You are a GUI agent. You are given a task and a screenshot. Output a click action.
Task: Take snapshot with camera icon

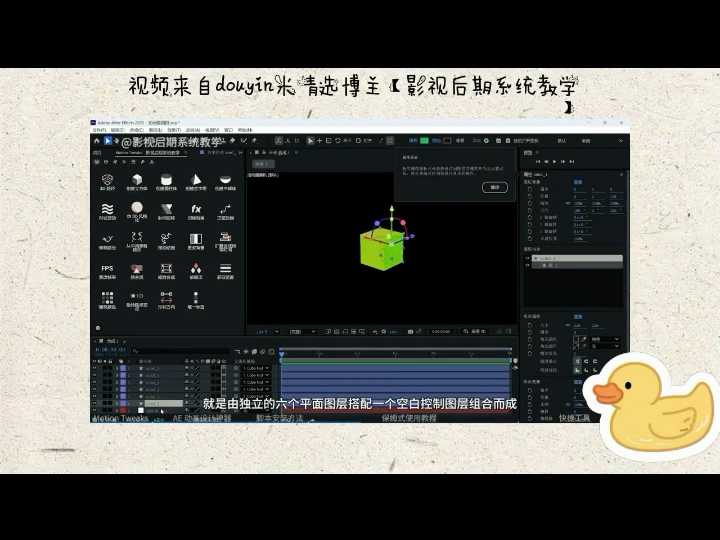coord(410,332)
